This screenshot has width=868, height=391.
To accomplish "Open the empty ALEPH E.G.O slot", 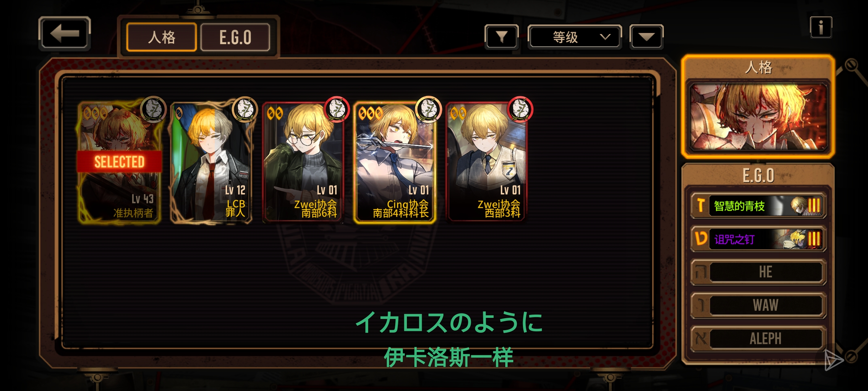I will pos(758,339).
